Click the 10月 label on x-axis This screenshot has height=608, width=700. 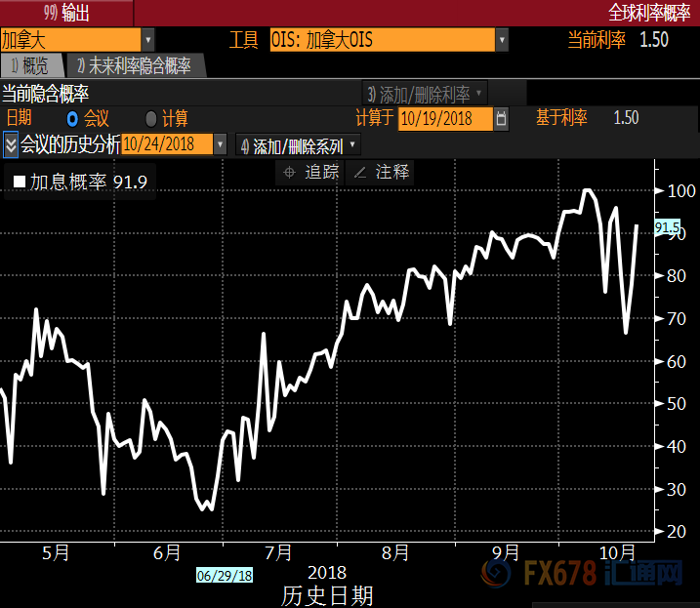616,553
